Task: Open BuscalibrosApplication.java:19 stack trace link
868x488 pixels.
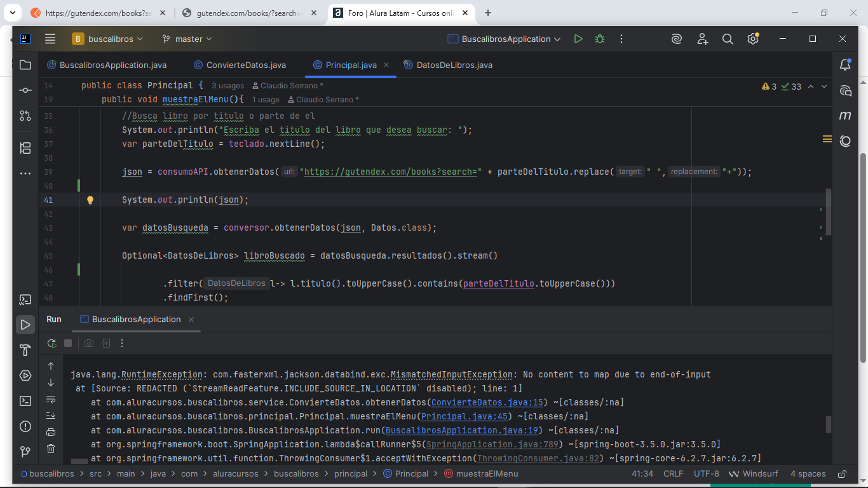Action: (x=462, y=430)
